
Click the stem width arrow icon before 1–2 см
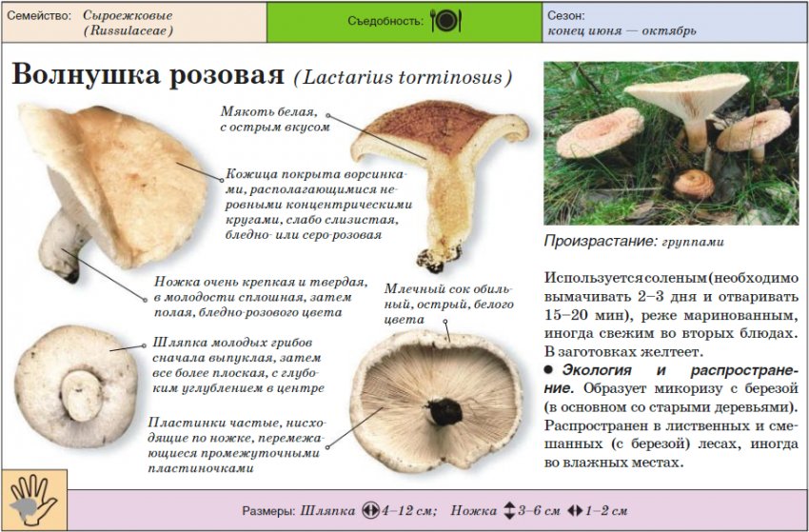(575, 511)
